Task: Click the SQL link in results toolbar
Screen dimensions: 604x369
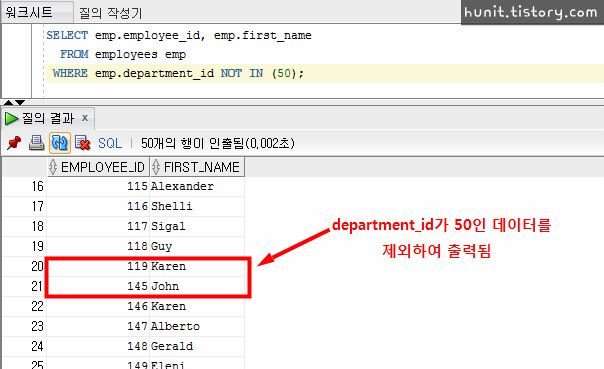Action: coord(110,143)
